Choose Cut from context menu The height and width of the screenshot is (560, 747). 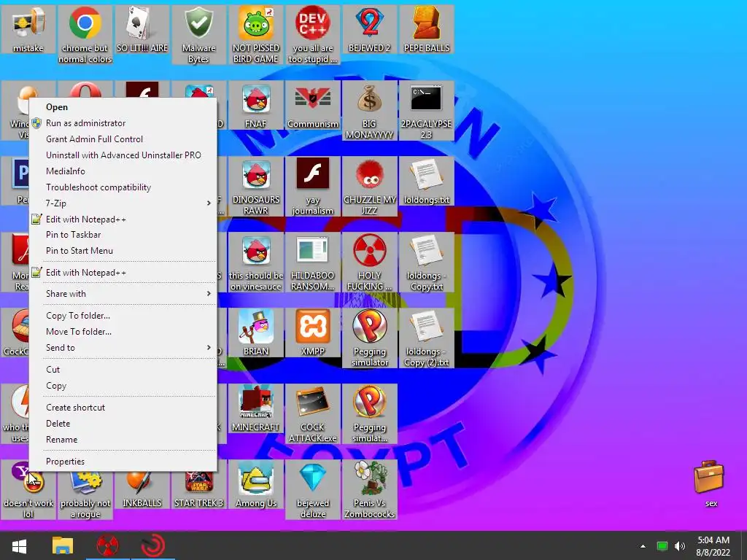click(x=123, y=370)
